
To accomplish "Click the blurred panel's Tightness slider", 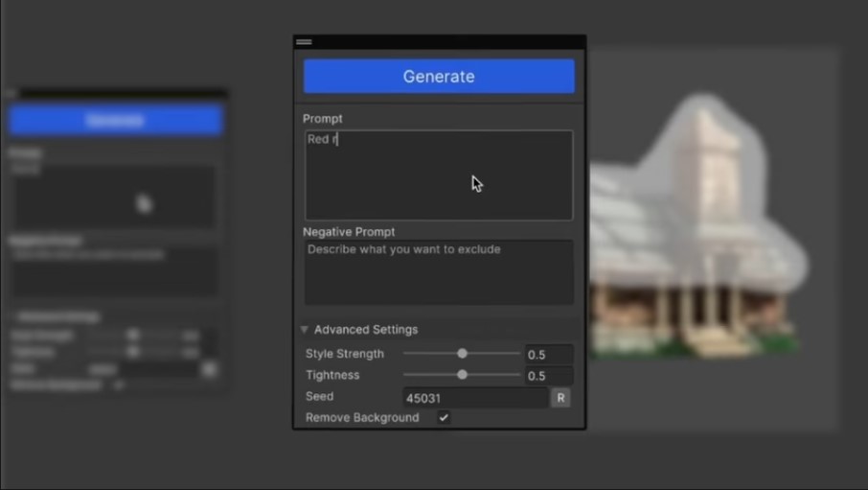I will pyautogui.click(x=133, y=352).
